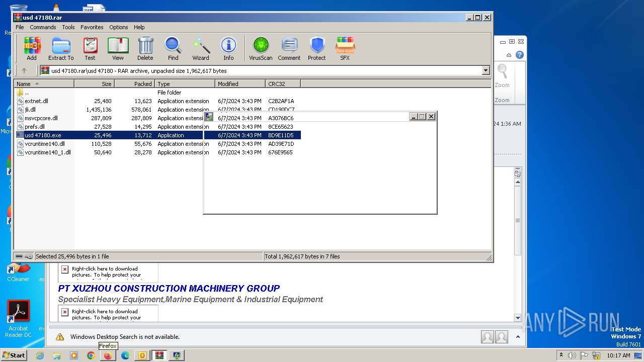Sort by the Modified column header
Image resolution: width=644 pixels, height=362 pixels.
(x=240, y=84)
